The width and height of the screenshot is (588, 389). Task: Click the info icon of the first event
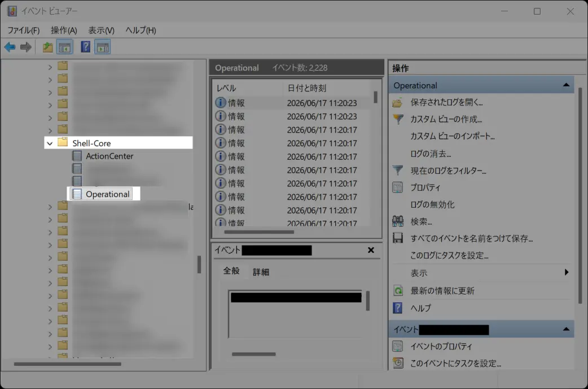(x=221, y=102)
